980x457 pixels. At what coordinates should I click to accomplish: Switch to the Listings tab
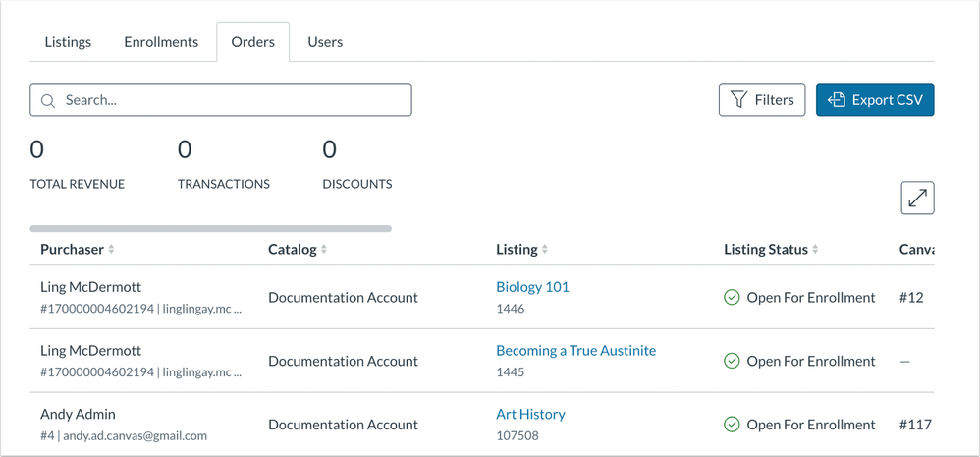(68, 42)
